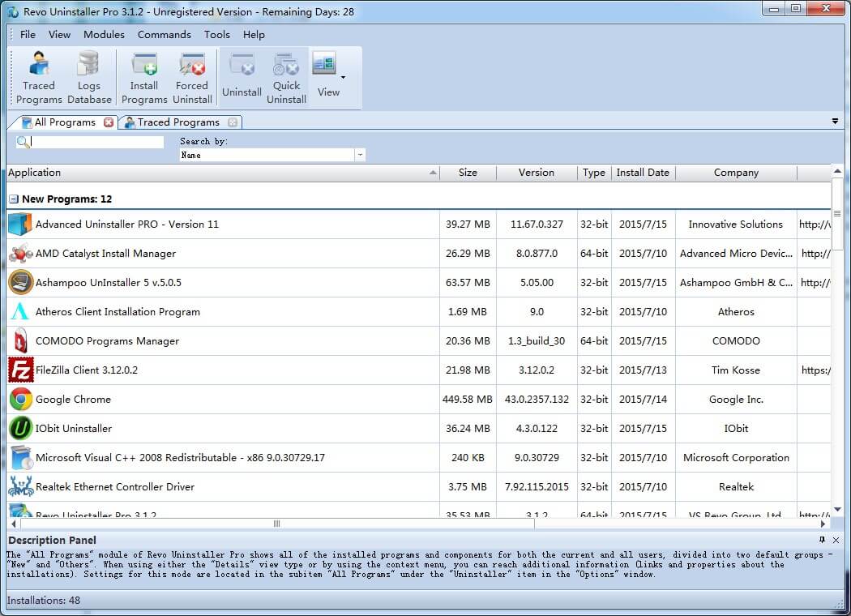The width and height of the screenshot is (851, 616).
Task: Click the vertical scrollbar thumb
Action: [837, 213]
